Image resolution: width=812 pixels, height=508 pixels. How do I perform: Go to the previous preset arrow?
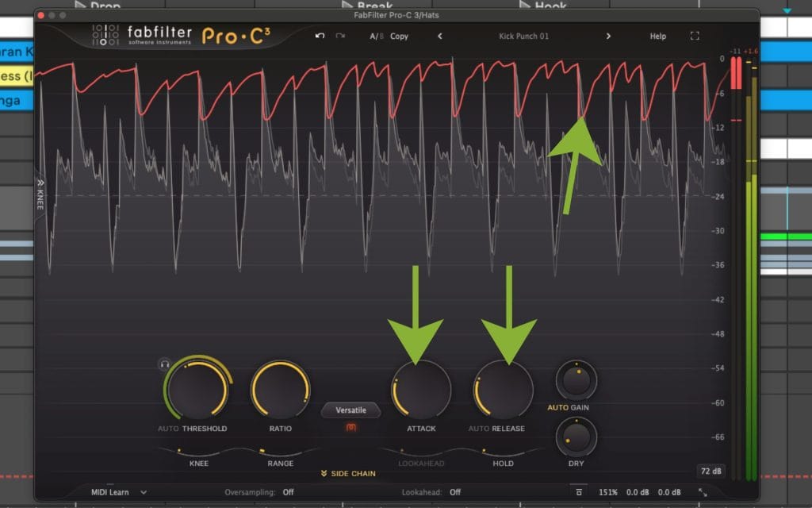coord(440,37)
